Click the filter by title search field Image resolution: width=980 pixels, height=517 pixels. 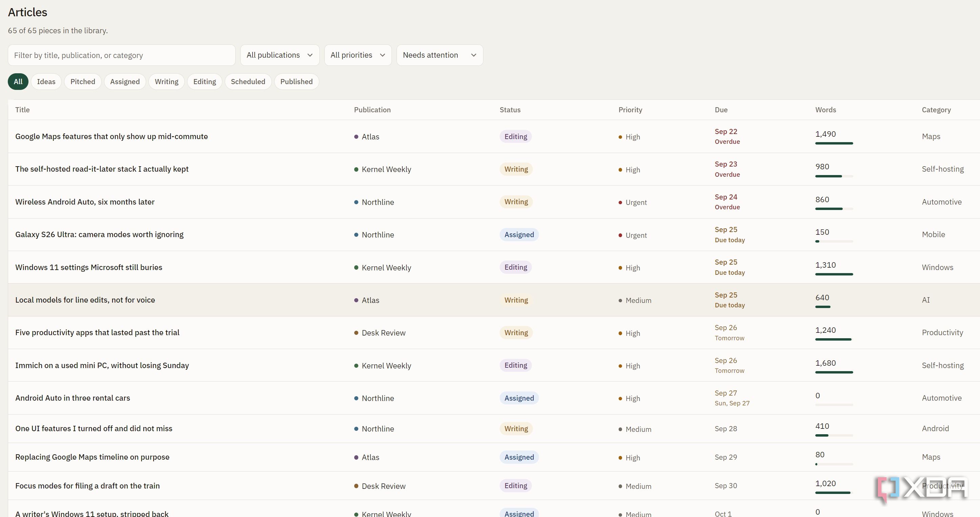(122, 55)
